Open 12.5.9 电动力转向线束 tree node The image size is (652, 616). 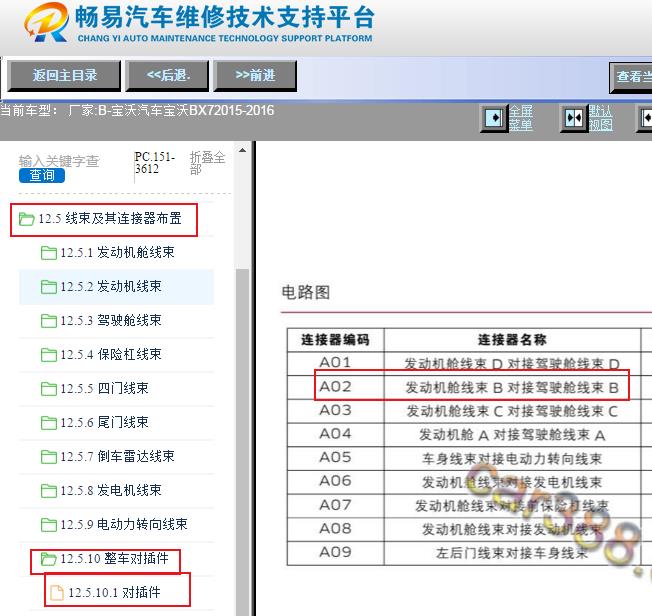124,525
